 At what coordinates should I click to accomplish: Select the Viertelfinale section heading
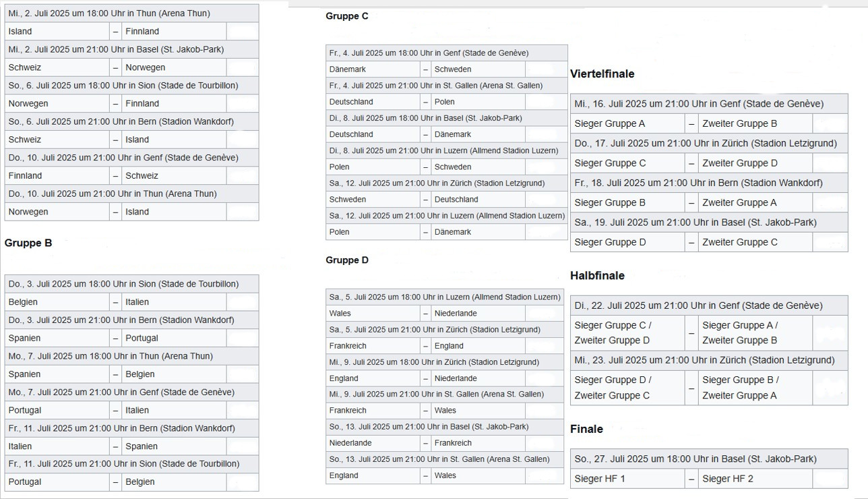point(602,74)
